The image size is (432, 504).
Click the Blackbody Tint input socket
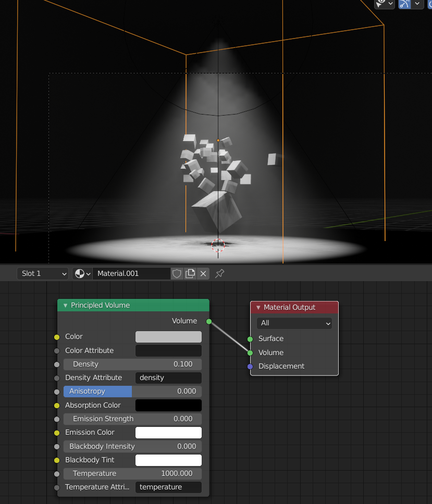57,460
